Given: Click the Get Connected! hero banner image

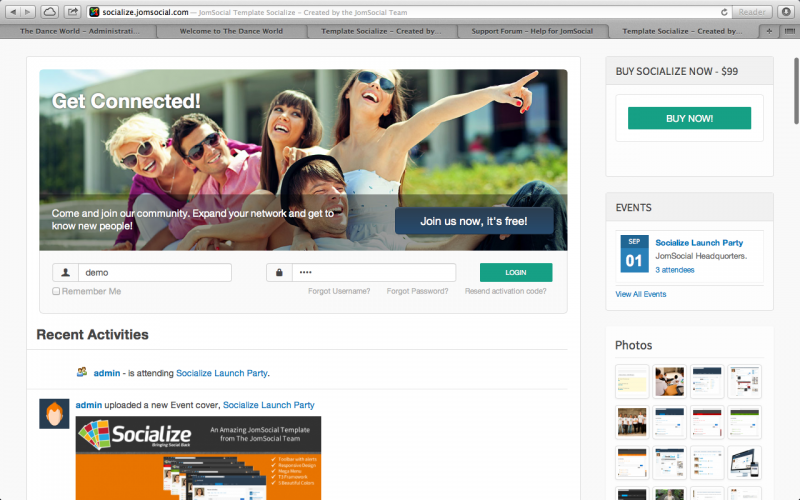Looking at the screenshot, I should click(303, 160).
